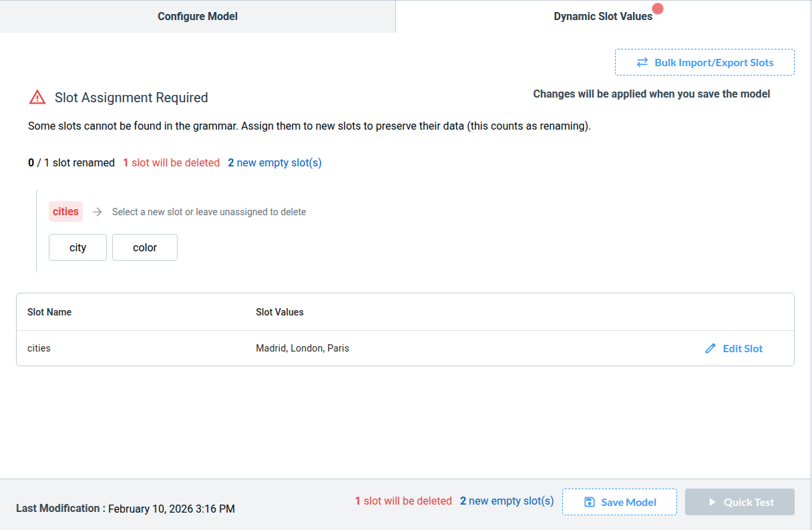Click the red warning triangle icon

coord(37,98)
